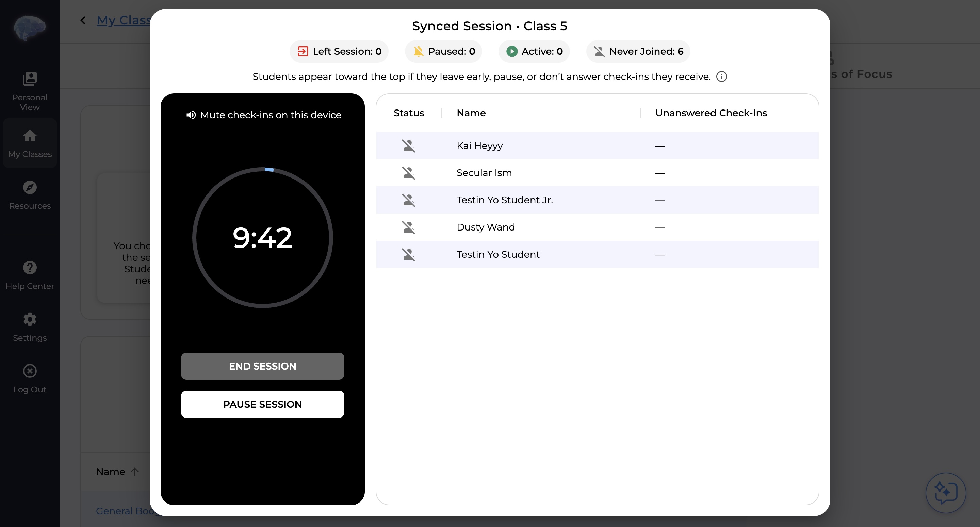
Task: Click the back chevron beside My Classes
Action: pos(83,20)
